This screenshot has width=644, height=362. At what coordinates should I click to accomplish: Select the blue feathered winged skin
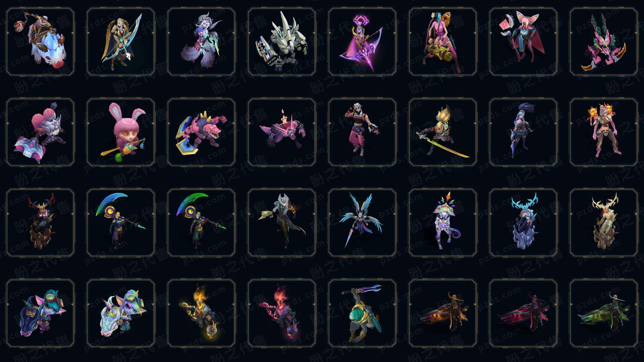(x=362, y=223)
